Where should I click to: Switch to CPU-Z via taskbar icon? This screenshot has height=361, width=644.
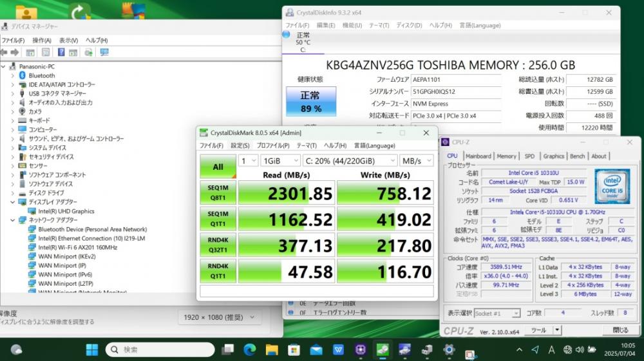click(x=360, y=350)
